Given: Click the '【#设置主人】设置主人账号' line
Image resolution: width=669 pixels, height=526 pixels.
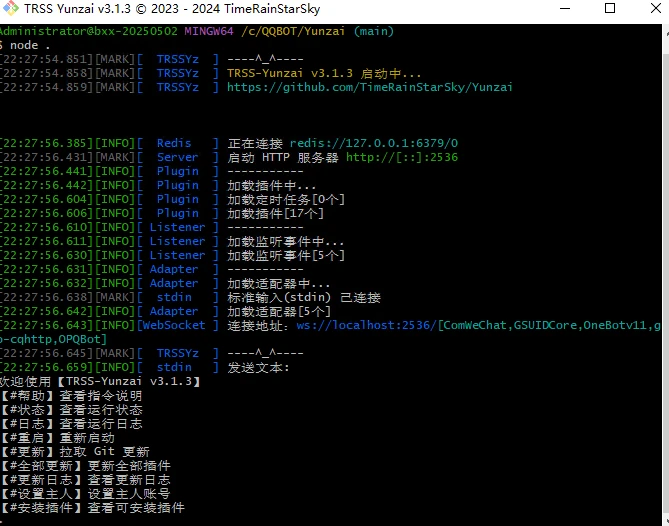Looking at the screenshot, I should pos(85,494).
